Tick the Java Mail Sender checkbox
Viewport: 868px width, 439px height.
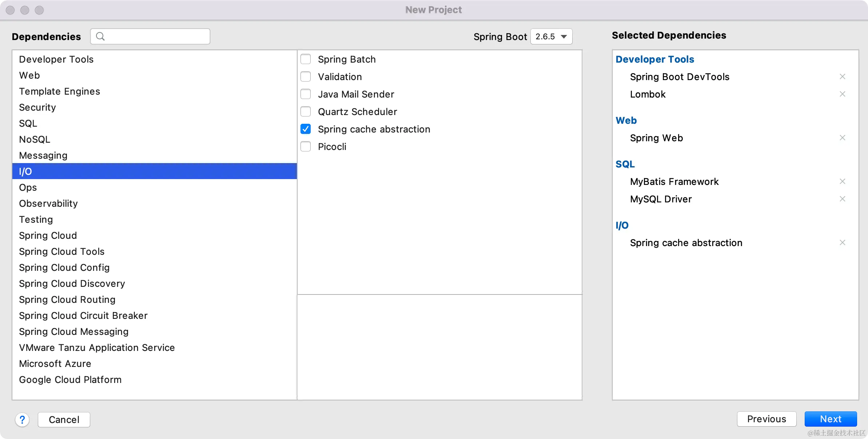click(306, 94)
